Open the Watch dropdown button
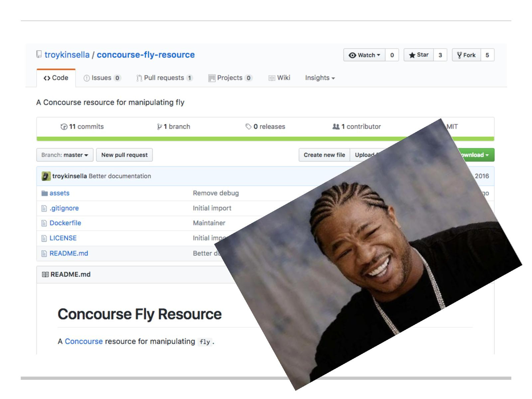 tap(364, 55)
